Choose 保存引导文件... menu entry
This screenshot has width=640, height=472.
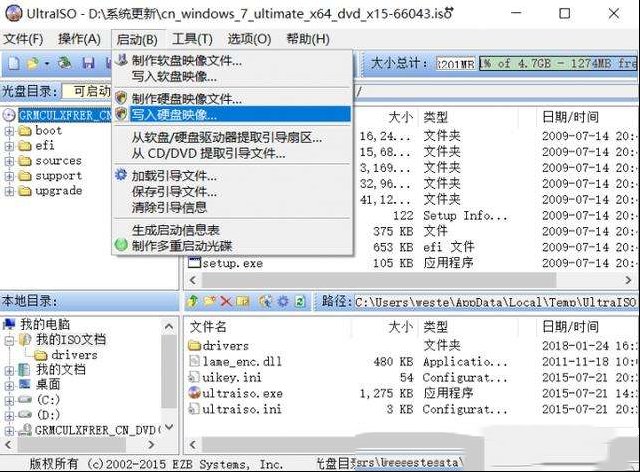click(x=232, y=191)
